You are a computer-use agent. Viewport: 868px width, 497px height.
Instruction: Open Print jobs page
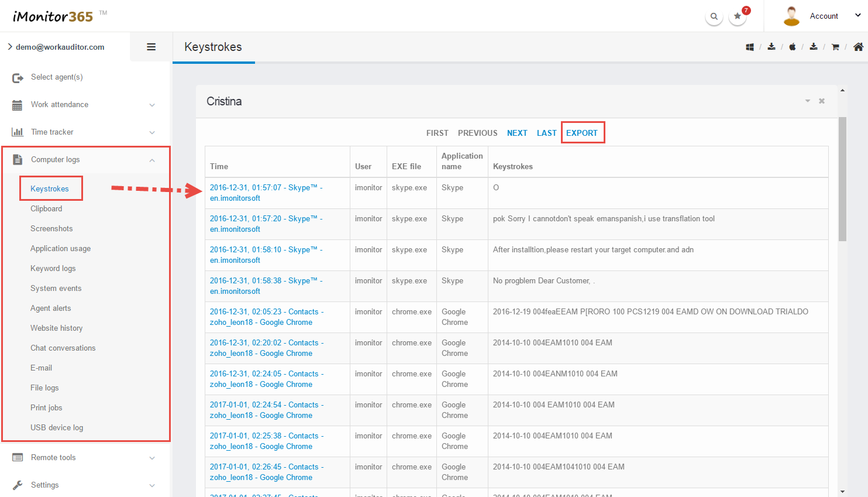click(46, 408)
